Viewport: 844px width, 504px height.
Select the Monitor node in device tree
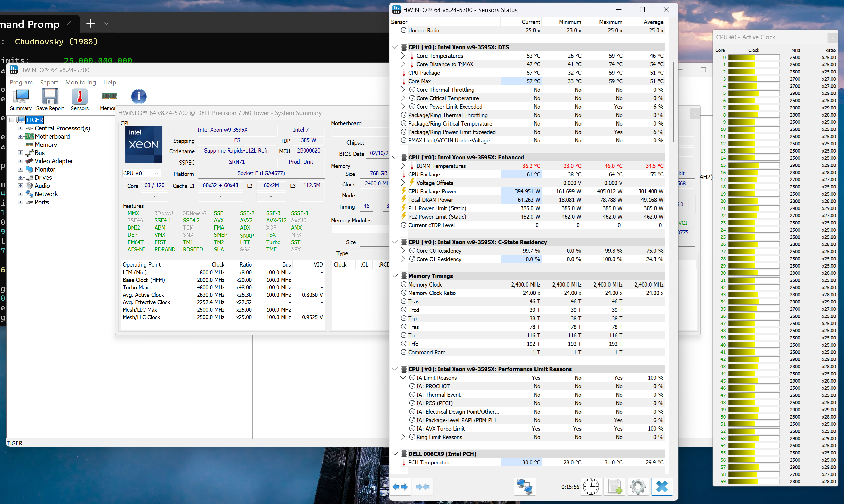[45, 169]
